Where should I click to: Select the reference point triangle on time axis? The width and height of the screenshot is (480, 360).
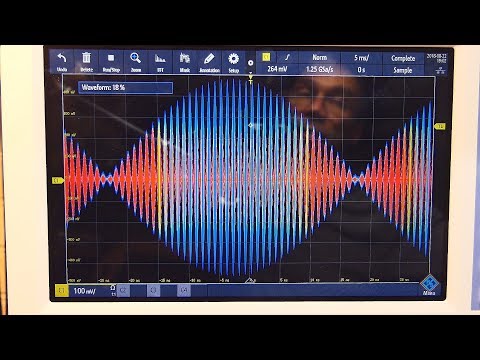pyautogui.click(x=250, y=281)
